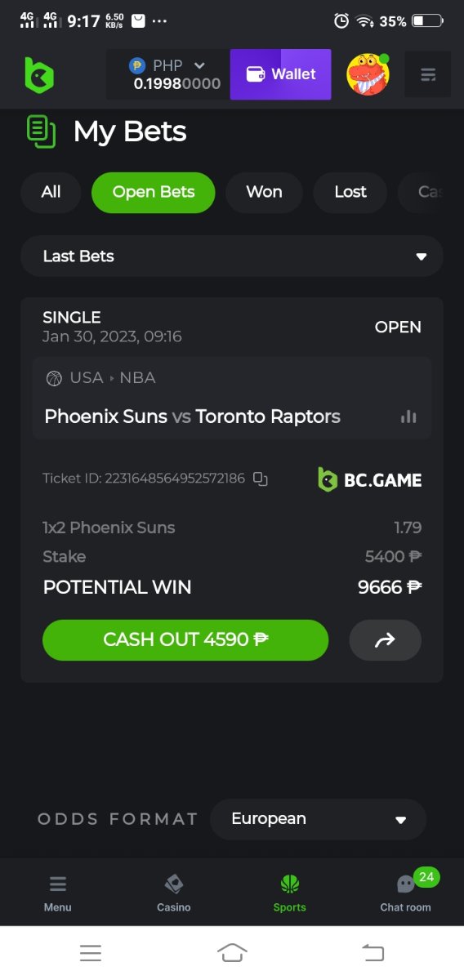
Task: Switch to the Won bets filter
Action: tap(264, 192)
